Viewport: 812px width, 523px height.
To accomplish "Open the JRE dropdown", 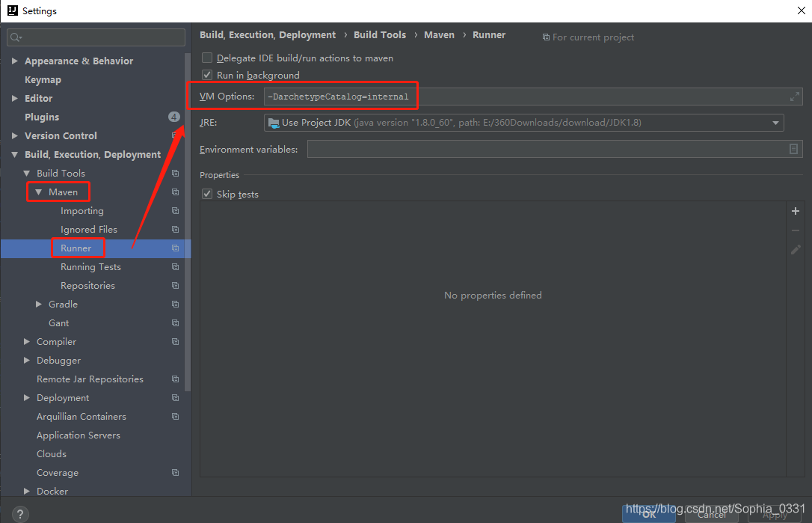I will point(776,122).
